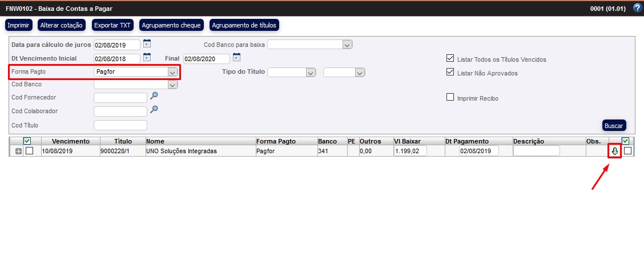The width and height of the screenshot is (644, 267).
Task: Enable Imprimir Recibo checkbox
Action: point(450,97)
